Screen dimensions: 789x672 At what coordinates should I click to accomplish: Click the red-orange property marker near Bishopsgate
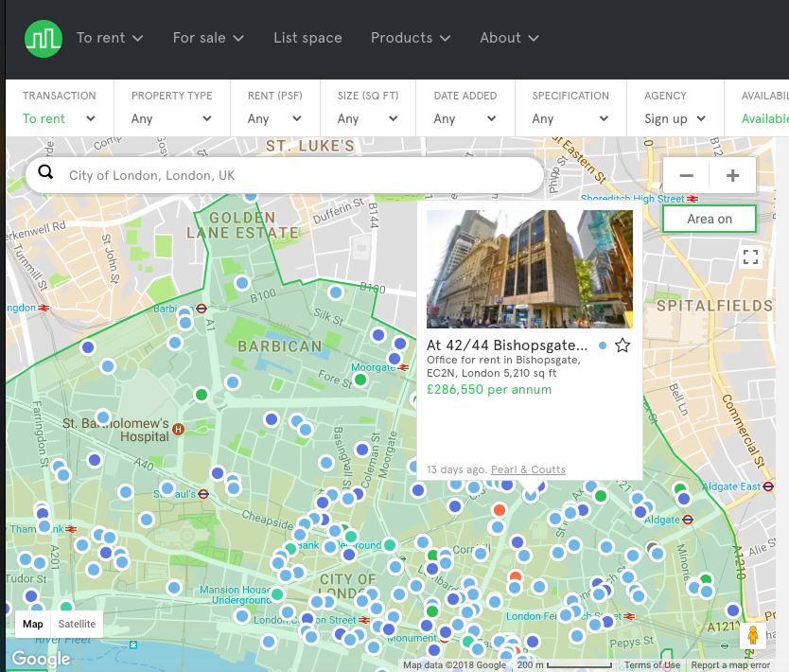(x=500, y=509)
